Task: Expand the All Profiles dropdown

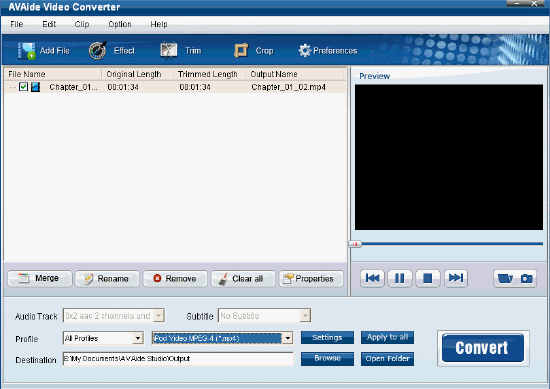Action: [138, 338]
